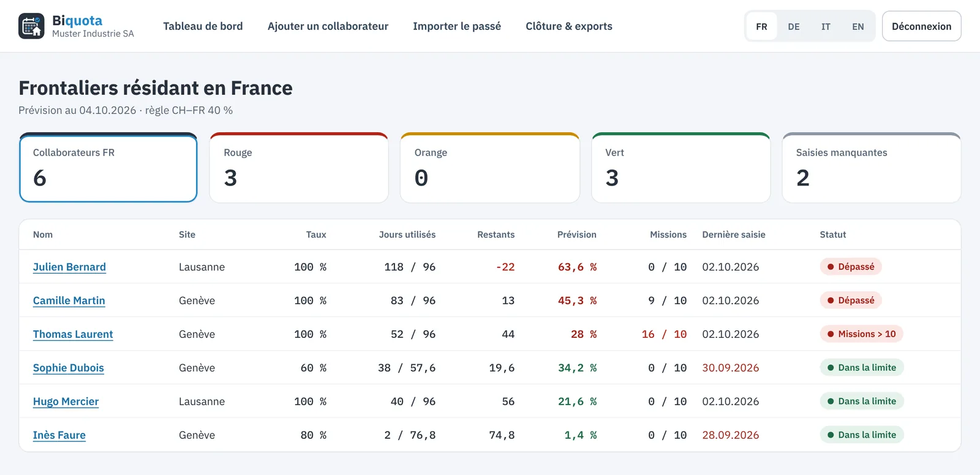Open Camille Martin's profile link
The image size is (980, 475).
click(69, 301)
